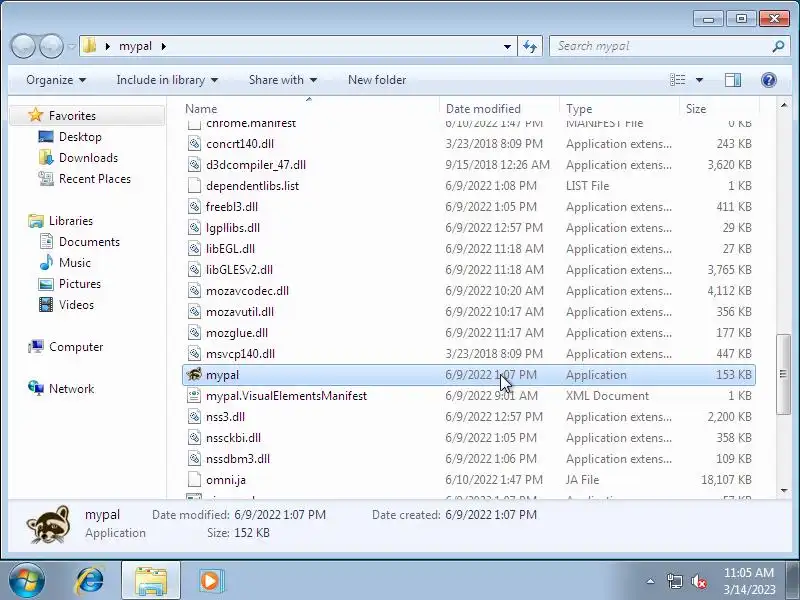Select the mypal.VisualElementsManifest file icon
800x600 pixels.
click(x=194, y=396)
